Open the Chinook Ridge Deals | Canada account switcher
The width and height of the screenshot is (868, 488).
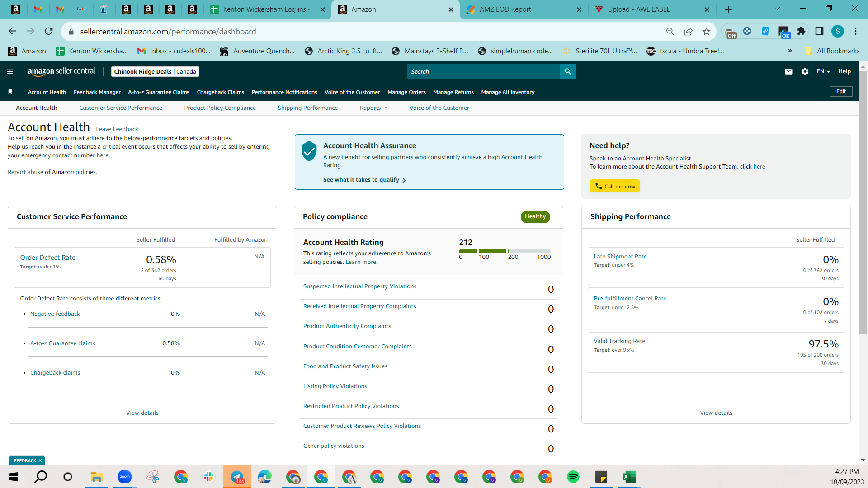(155, 72)
